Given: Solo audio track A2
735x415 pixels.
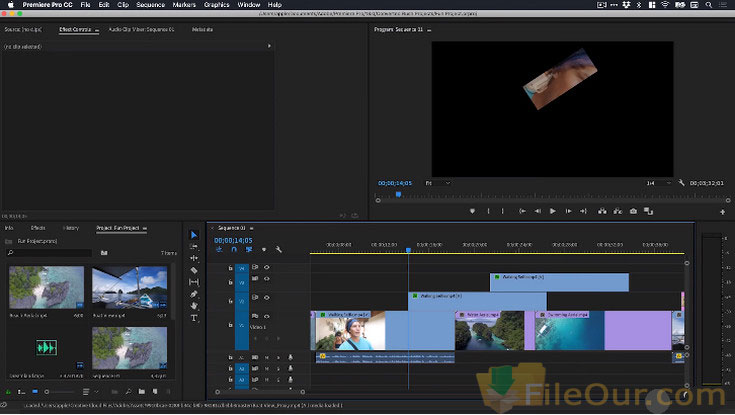Looking at the screenshot, I should point(278,369).
